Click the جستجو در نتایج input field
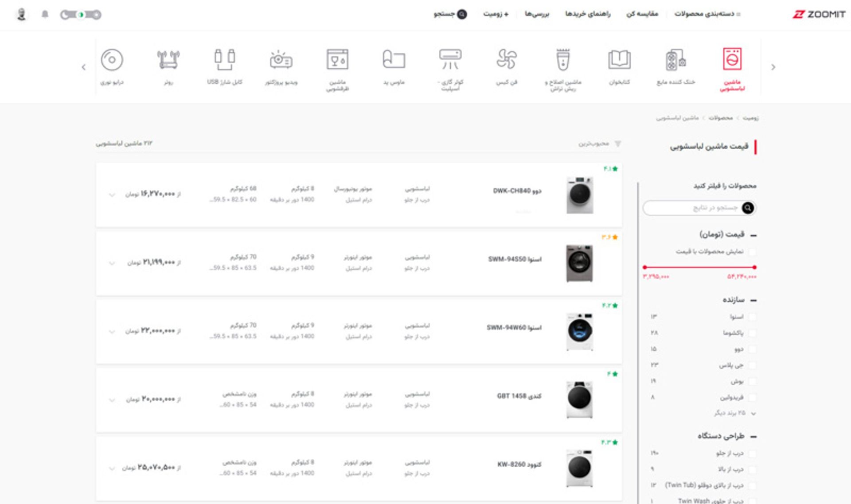Viewport: 851px width, 504px height. click(x=700, y=208)
